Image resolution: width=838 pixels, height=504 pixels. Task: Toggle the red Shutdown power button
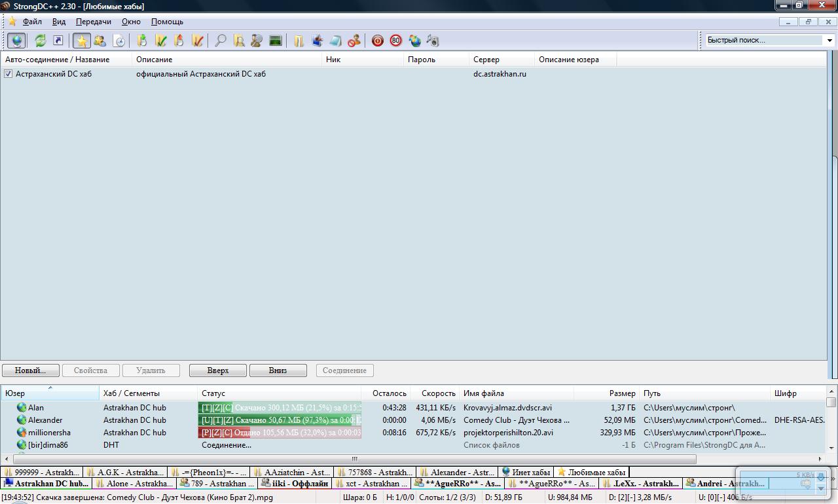pos(378,41)
